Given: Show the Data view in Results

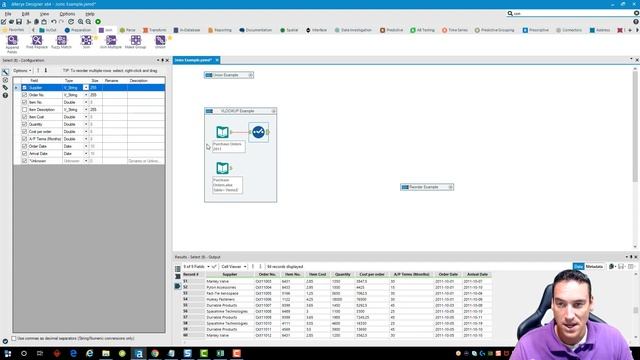Looking at the screenshot, I should point(578,267).
